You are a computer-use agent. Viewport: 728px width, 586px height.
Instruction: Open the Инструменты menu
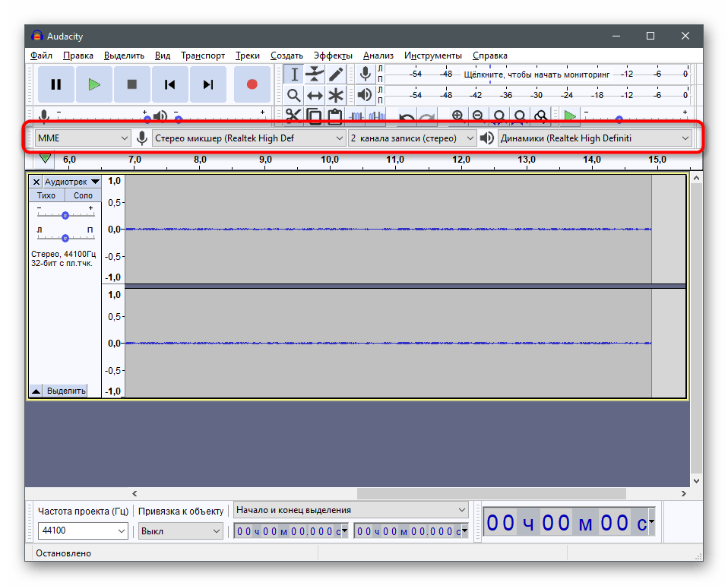coord(433,55)
